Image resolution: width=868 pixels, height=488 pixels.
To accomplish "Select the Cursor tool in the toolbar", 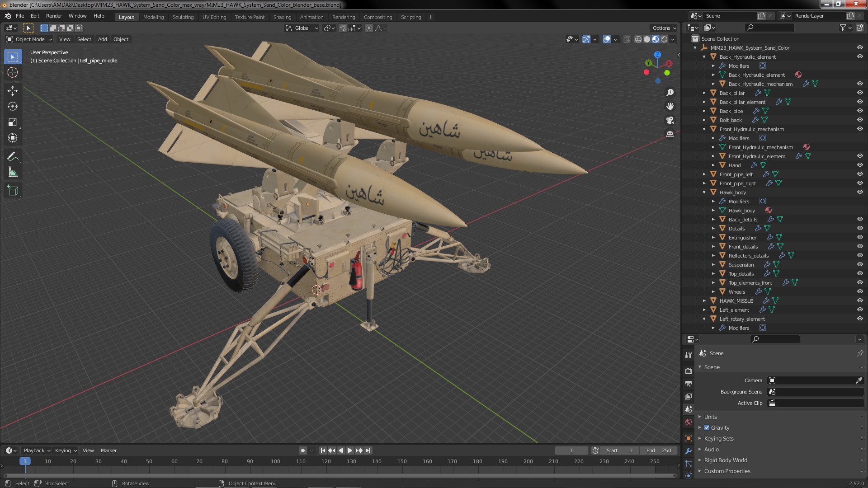I will tap(13, 72).
